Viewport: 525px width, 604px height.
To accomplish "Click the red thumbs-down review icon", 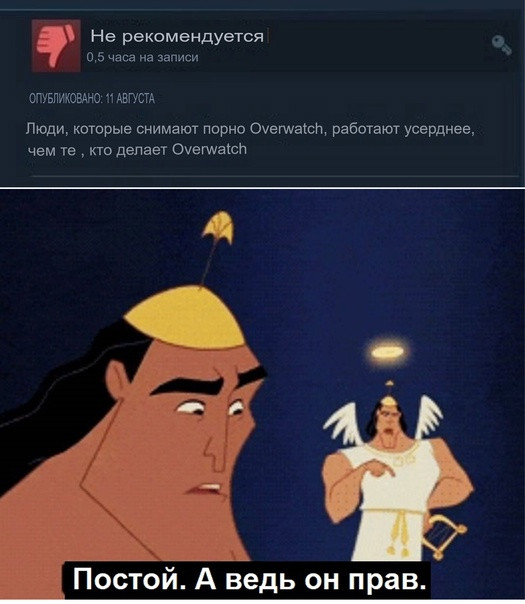I will click(x=56, y=45).
